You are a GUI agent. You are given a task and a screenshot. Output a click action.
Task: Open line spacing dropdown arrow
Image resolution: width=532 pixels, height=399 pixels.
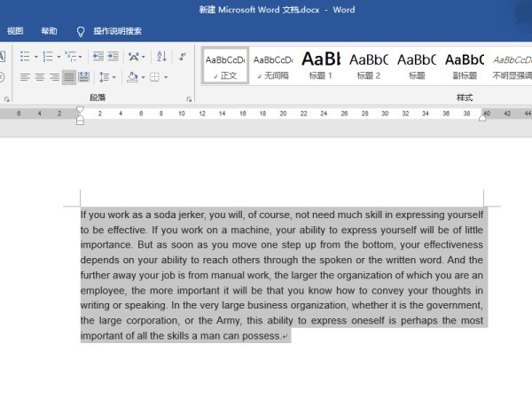coord(114,77)
